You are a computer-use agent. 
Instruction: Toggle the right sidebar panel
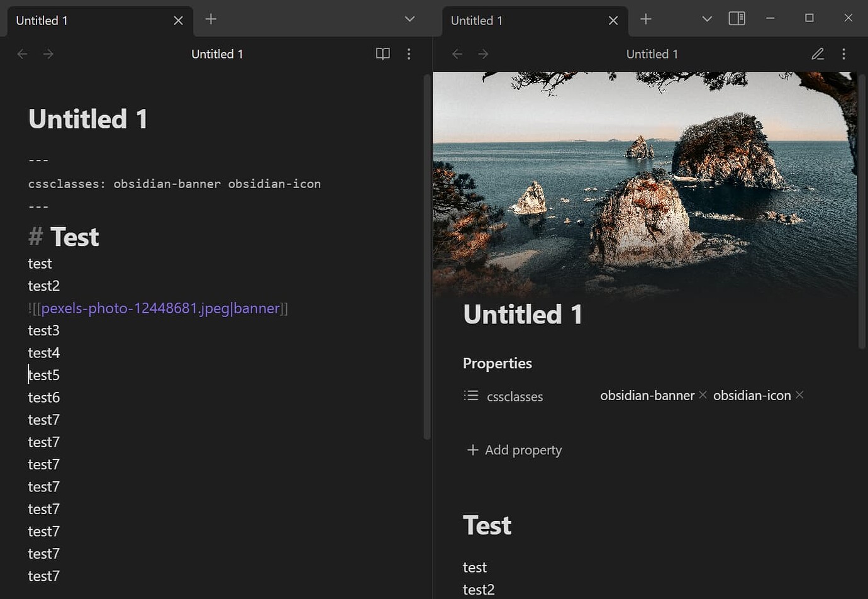coord(737,18)
